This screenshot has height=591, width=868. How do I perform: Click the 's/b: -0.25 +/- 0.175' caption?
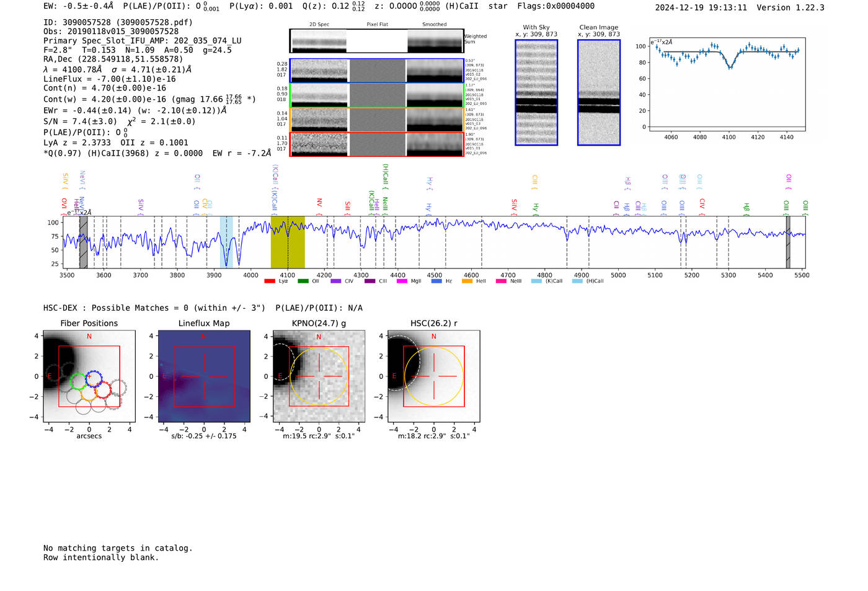click(204, 436)
